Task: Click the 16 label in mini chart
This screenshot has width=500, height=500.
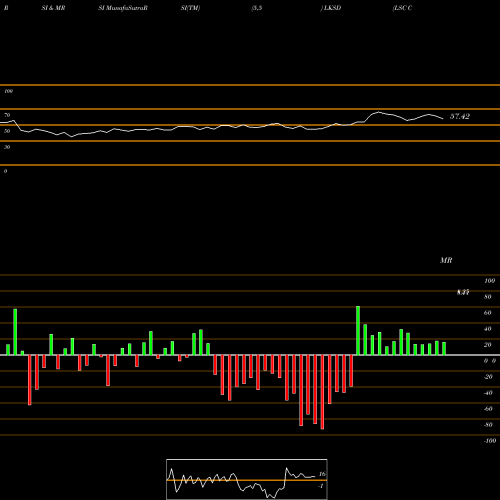Action: 322,474
